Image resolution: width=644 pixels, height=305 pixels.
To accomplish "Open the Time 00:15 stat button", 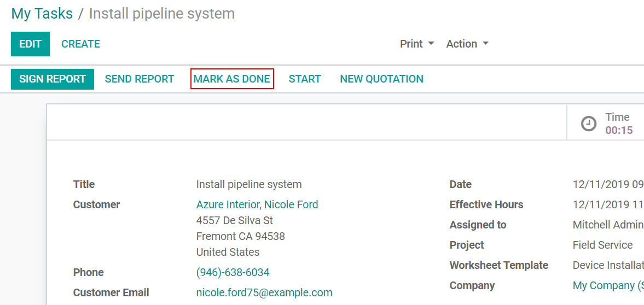I will tap(605, 124).
